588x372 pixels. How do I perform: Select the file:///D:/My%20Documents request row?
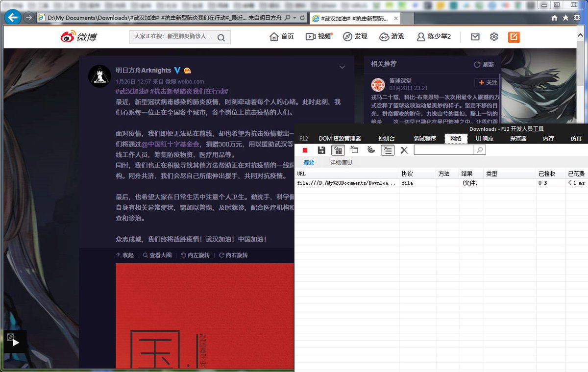[441, 183]
